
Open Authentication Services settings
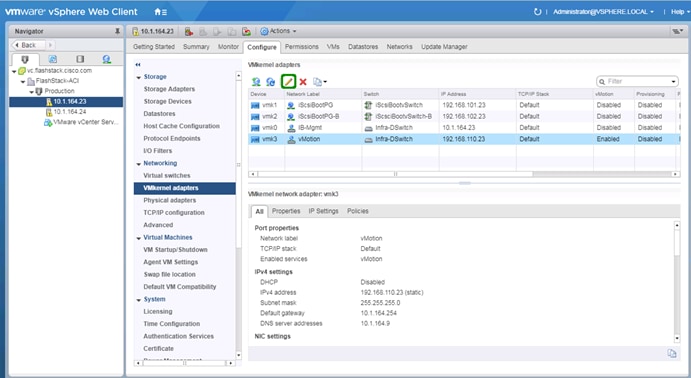178,336
